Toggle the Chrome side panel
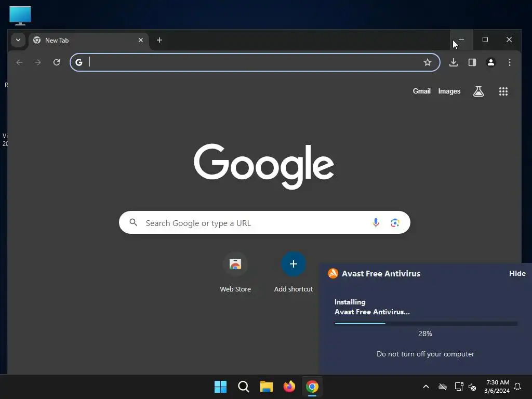 472,62
